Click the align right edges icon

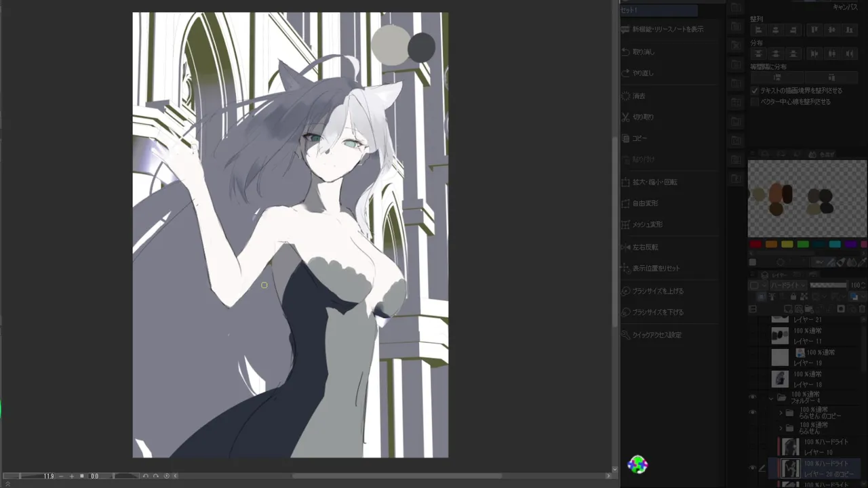click(x=792, y=30)
